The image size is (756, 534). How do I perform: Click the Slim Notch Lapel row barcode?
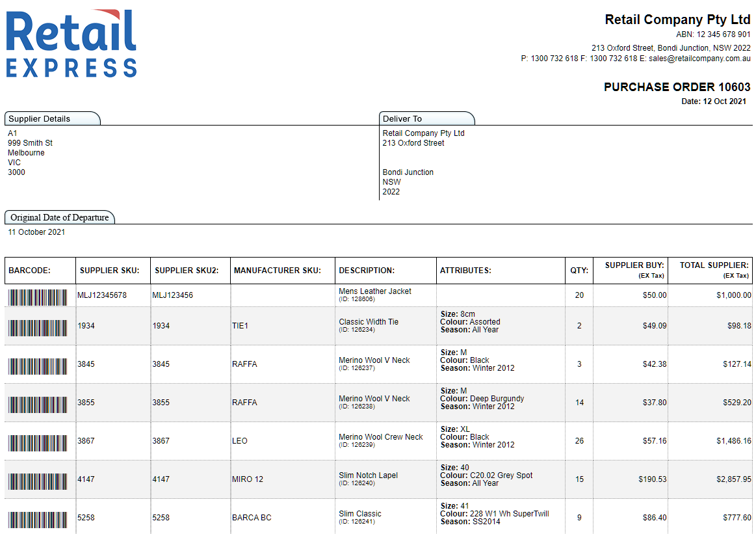38,481
